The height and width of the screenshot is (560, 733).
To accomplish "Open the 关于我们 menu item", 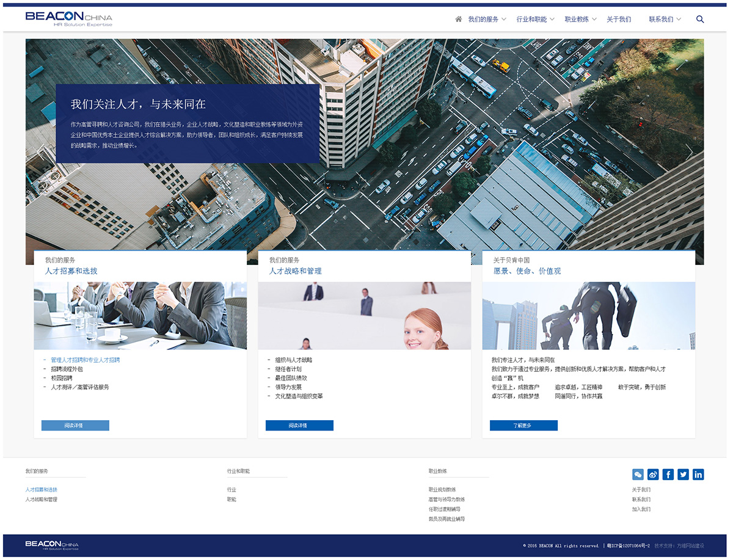I will (619, 20).
